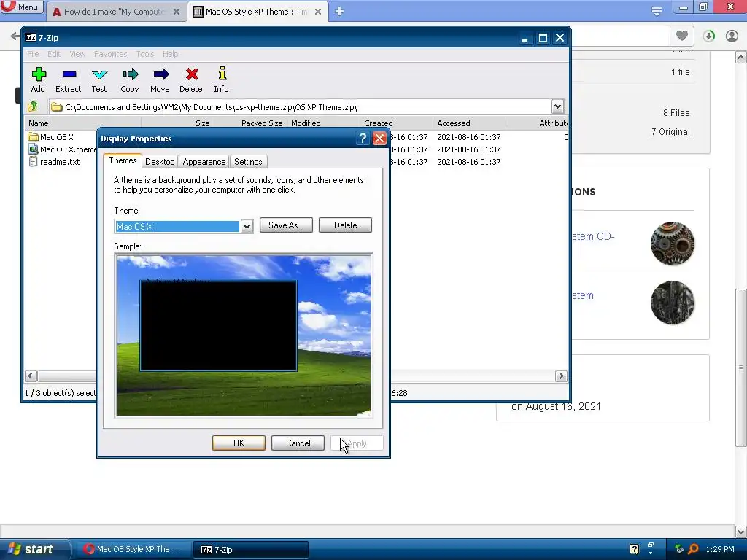Image resolution: width=747 pixels, height=560 pixels.
Task: Click the browser page scroll down arrow
Action: pyautogui.click(x=741, y=531)
